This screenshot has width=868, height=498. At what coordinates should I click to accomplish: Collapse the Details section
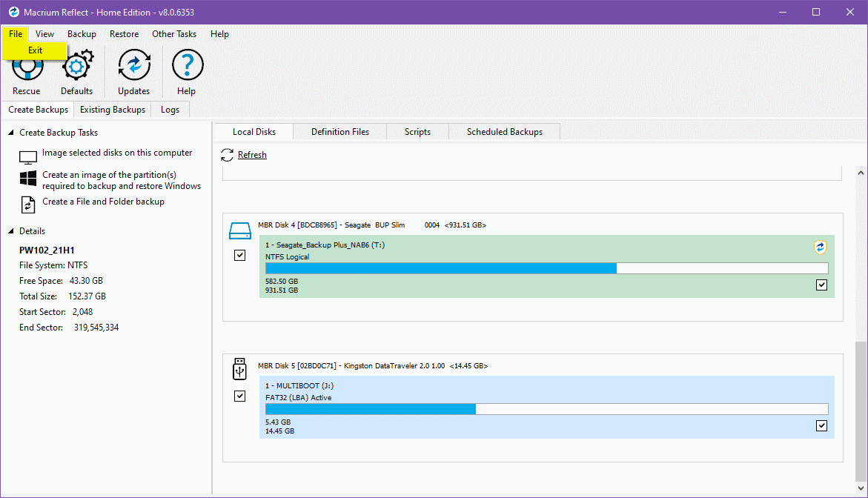point(10,231)
